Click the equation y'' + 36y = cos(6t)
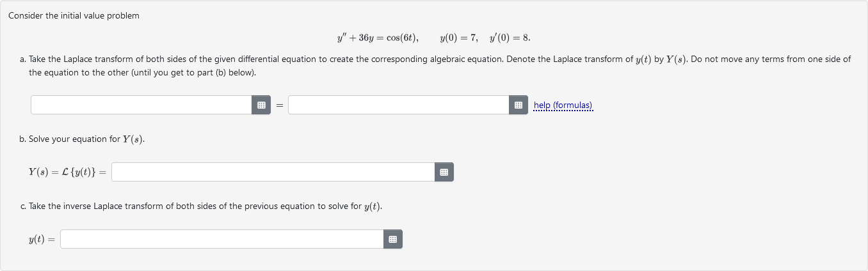Viewport: 868px width, 271px height. (x=378, y=37)
